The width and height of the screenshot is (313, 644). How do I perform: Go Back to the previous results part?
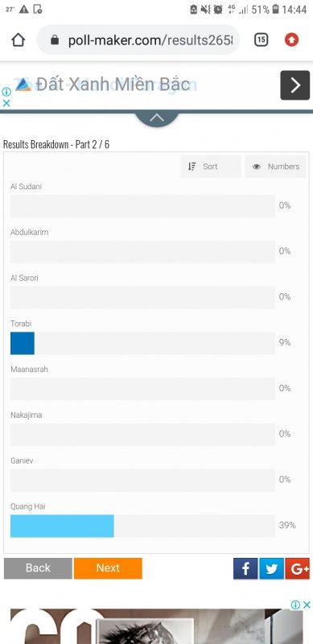(38, 568)
